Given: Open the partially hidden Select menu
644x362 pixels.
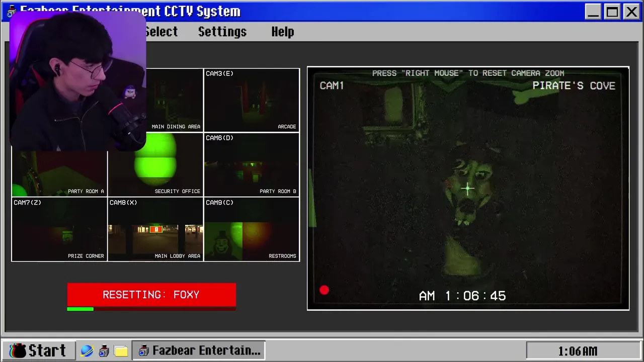Looking at the screenshot, I should click(x=162, y=32).
